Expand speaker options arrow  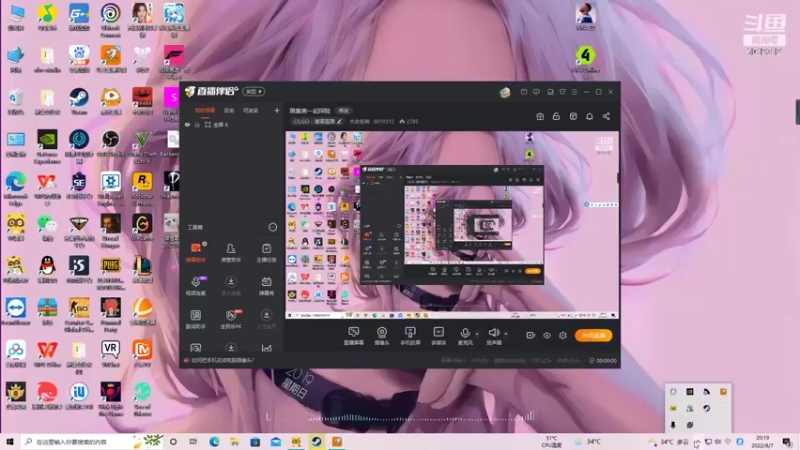coord(506,334)
